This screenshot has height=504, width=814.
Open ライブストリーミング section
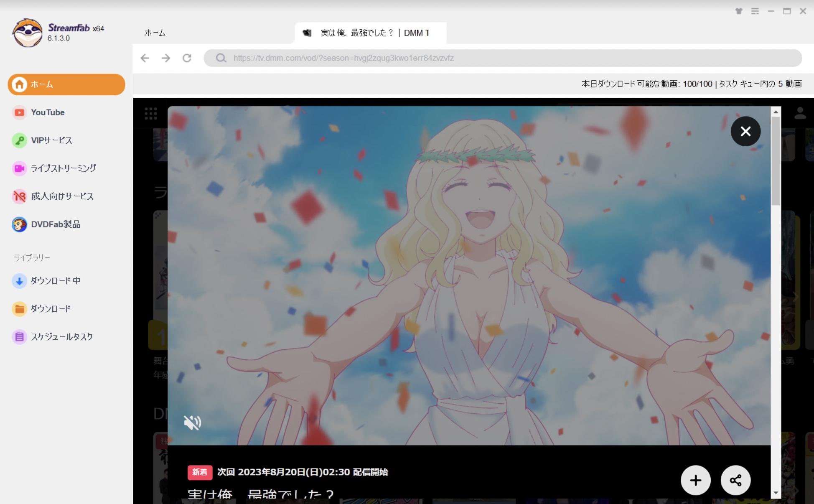pyautogui.click(x=63, y=168)
